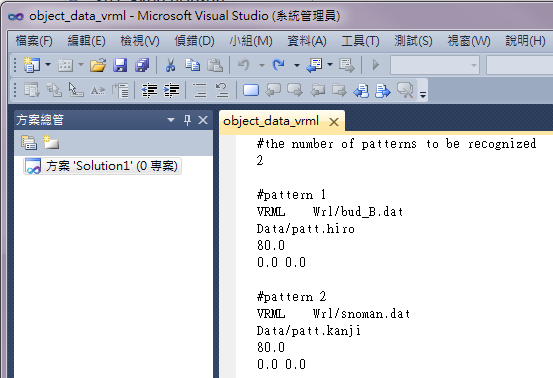553x378 pixels.
Task: Close the object_data_vrml tab
Action: [334, 122]
